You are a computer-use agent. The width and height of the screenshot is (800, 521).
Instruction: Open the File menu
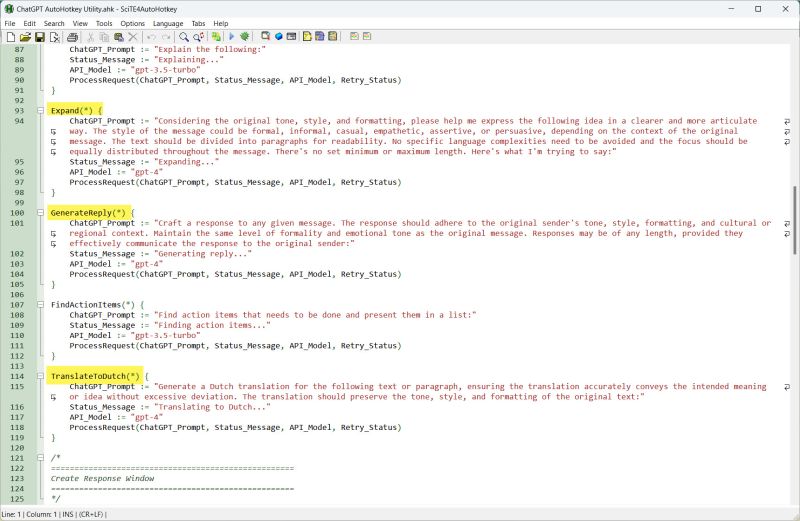pyautogui.click(x=10, y=23)
